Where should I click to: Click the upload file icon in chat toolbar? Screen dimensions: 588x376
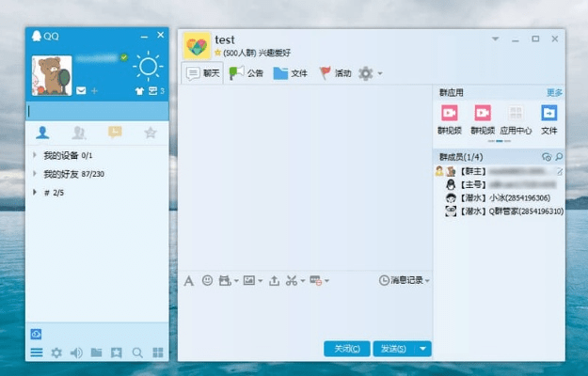tap(274, 280)
